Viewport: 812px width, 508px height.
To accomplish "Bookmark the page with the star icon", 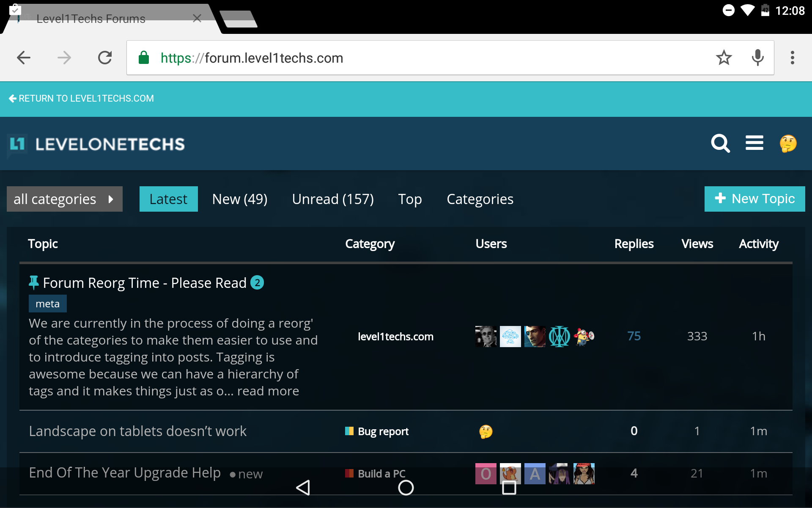I will (724, 58).
